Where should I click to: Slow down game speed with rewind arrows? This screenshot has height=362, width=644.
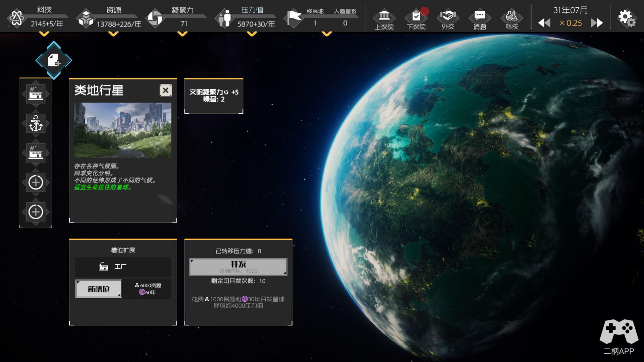[544, 23]
